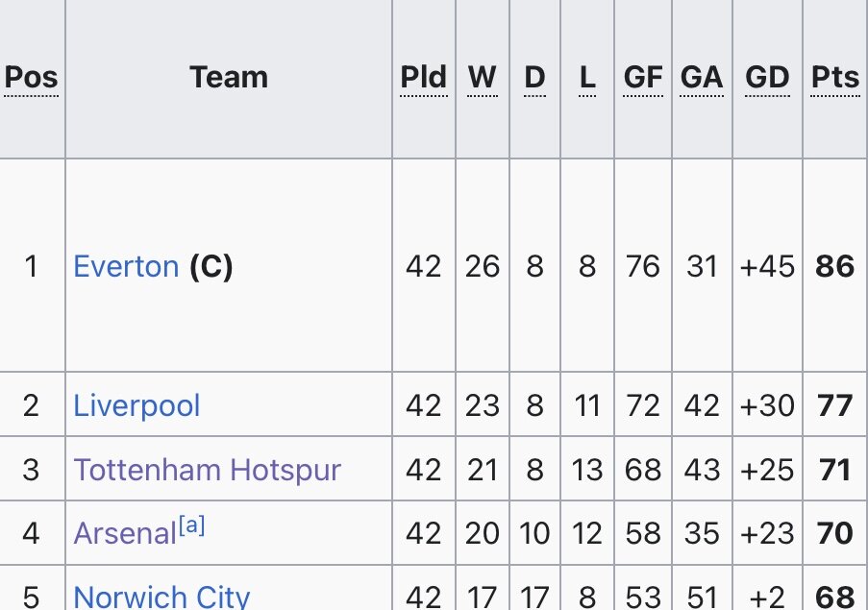Click the W column header abbreviation
Image resolution: width=868 pixels, height=610 pixels.
coord(483,77)
